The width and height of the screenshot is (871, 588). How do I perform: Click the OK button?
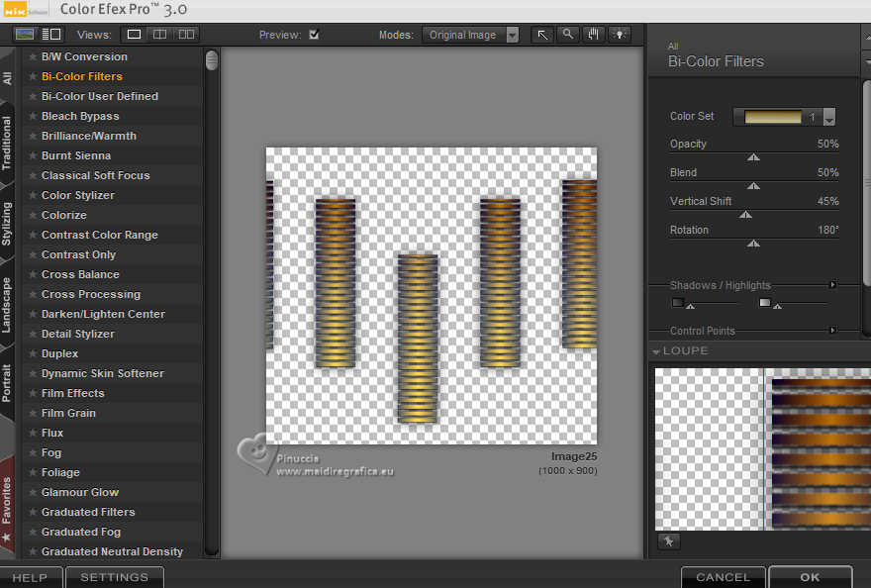click(x=810, y=577)
